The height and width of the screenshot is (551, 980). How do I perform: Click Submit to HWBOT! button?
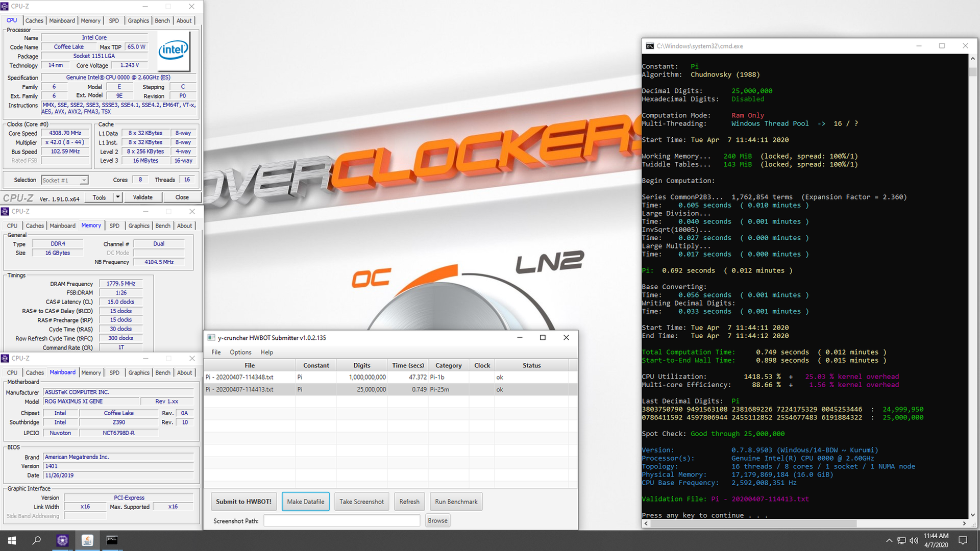(x=243, y=502)
